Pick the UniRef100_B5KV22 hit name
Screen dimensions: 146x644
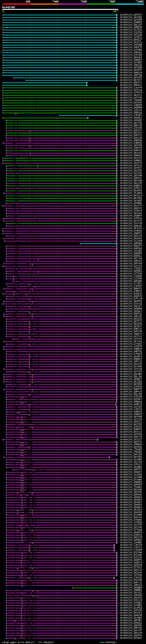pos(131,85)
